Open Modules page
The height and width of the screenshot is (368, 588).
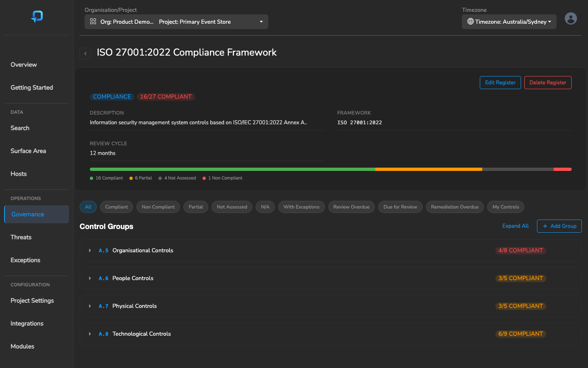pos(36,346)
